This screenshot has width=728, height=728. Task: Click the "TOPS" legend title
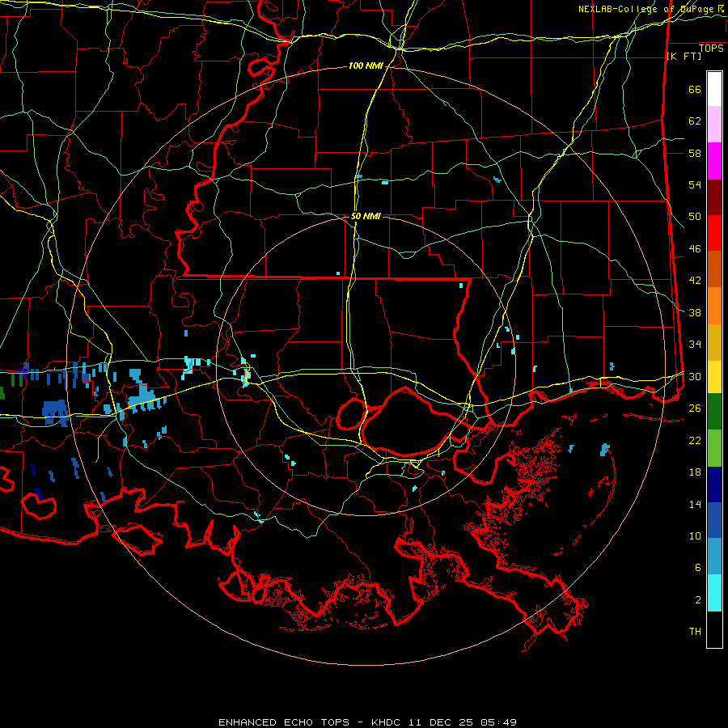pos(711,49)
